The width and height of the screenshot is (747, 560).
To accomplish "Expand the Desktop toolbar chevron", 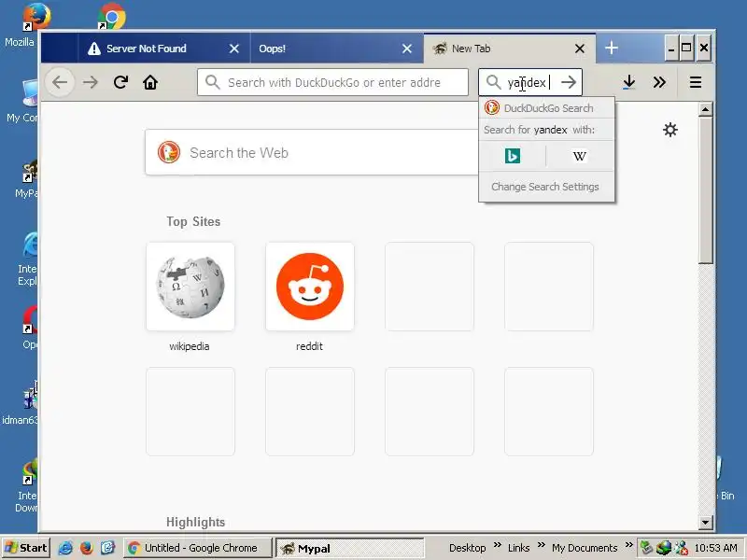I will coord(498,544).
